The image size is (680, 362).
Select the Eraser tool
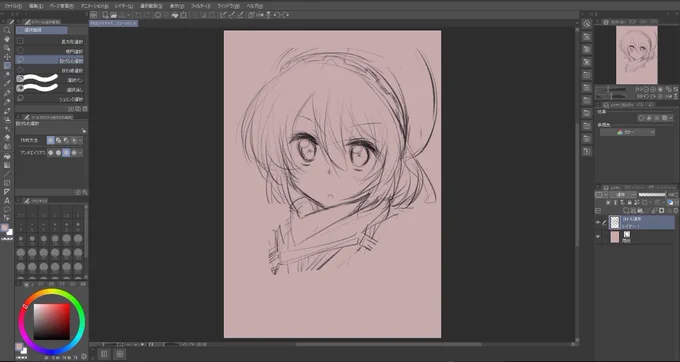pyautogui.click(x=7, y=137)
